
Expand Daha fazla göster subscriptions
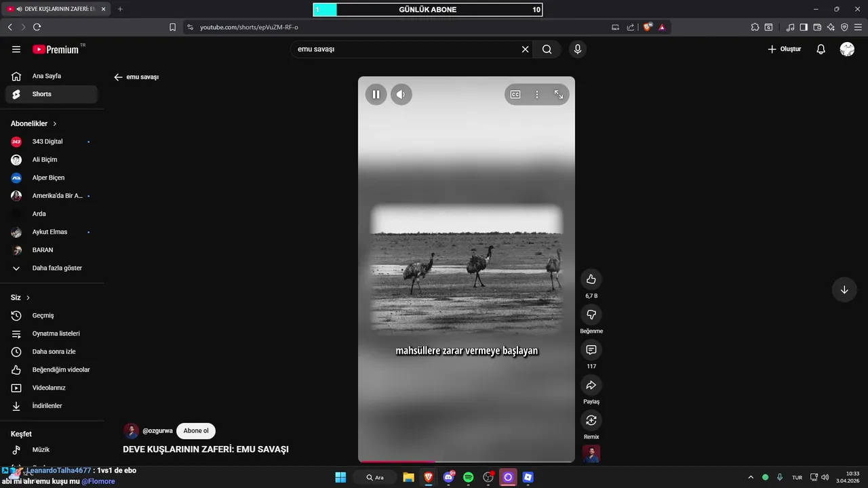[52, 268]
